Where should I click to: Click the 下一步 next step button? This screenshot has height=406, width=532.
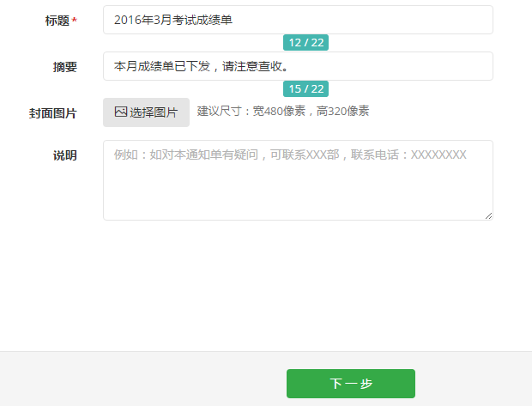pos(351,384)
